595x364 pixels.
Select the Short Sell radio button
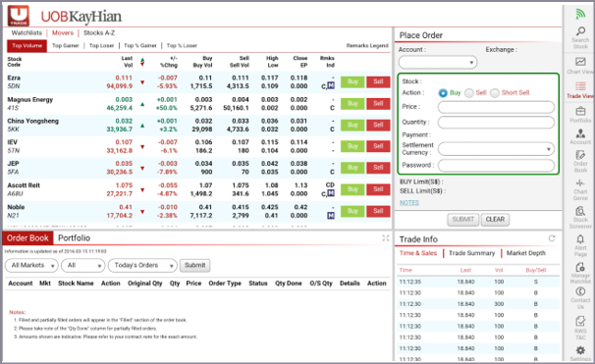click(495, 93)
